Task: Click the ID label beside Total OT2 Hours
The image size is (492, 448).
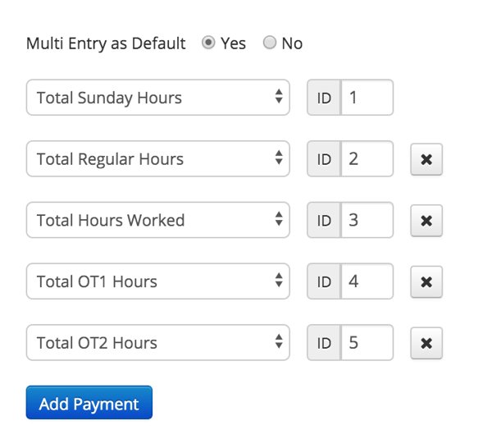Action: point(324,342)
